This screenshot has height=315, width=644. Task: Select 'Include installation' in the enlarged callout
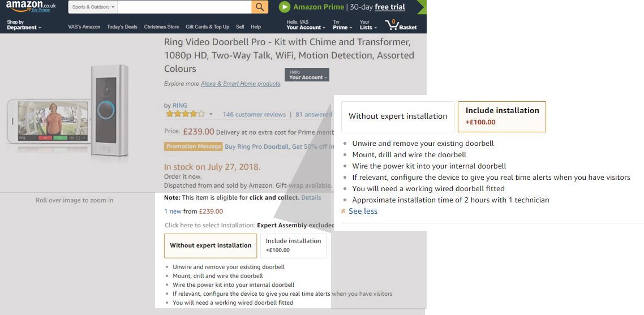coord(502,116)
